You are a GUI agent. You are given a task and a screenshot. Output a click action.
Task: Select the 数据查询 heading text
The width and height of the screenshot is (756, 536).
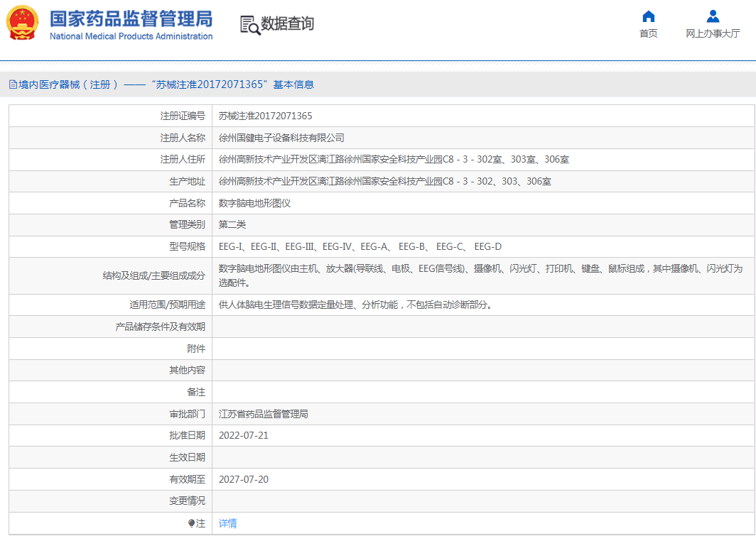tap(287, 24)
